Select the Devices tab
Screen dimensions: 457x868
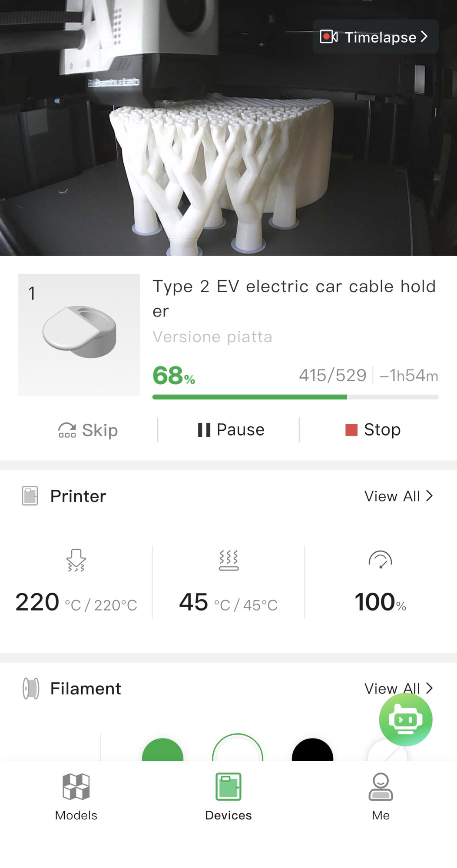click(x=228, y=797)
